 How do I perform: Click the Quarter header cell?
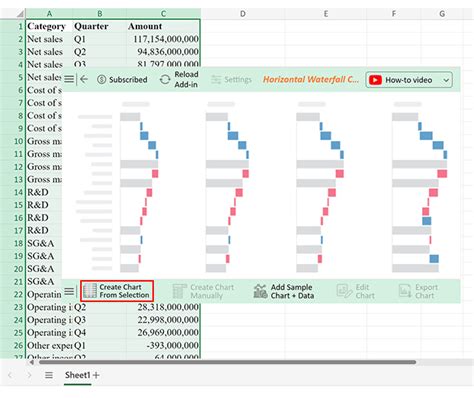[x=99, y=26]
